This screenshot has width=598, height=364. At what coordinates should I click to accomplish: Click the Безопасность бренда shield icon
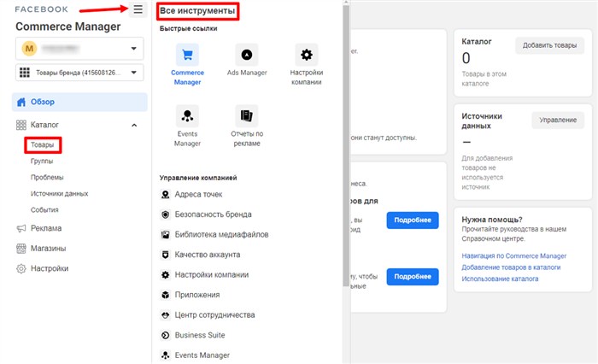[x=165, y=214]
